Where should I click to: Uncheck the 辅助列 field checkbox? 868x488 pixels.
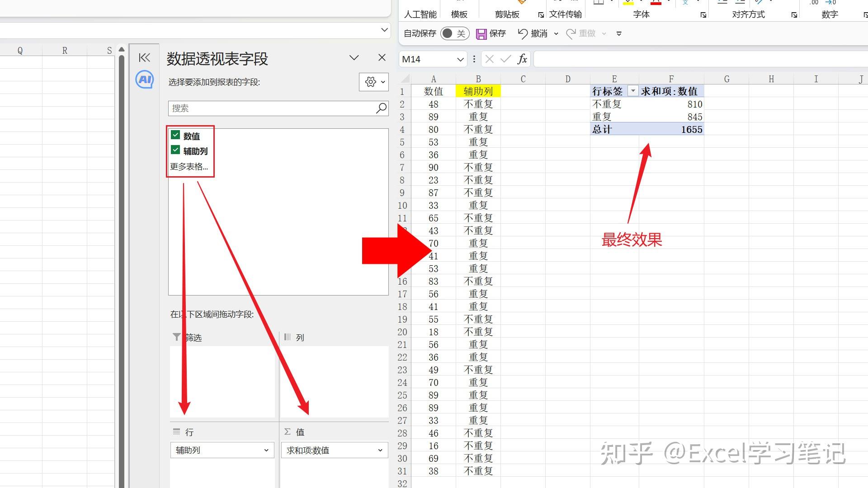click(x=175, y=150)
